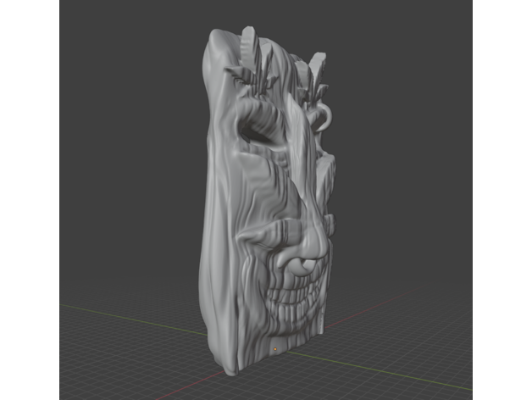Viewport: 532px width, 400px height.
Task: Click the wrinkled cheek beside the nose
Action: (x=271, y=246)
